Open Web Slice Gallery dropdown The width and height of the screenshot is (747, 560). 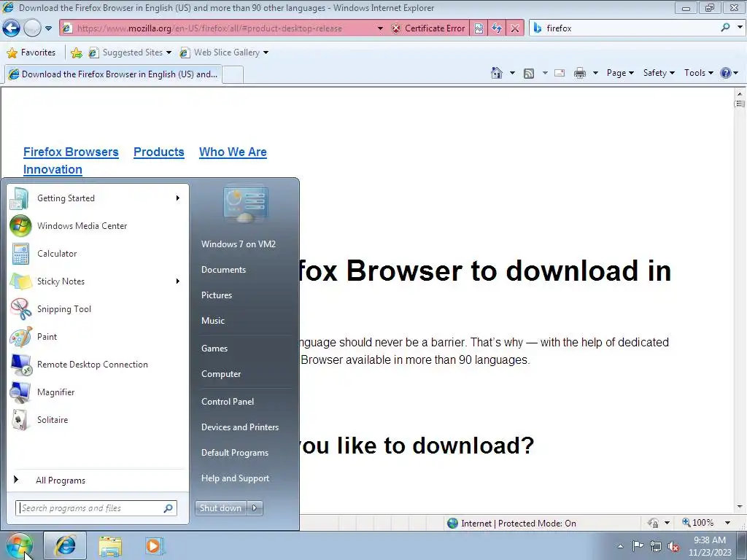click(266, 52)
